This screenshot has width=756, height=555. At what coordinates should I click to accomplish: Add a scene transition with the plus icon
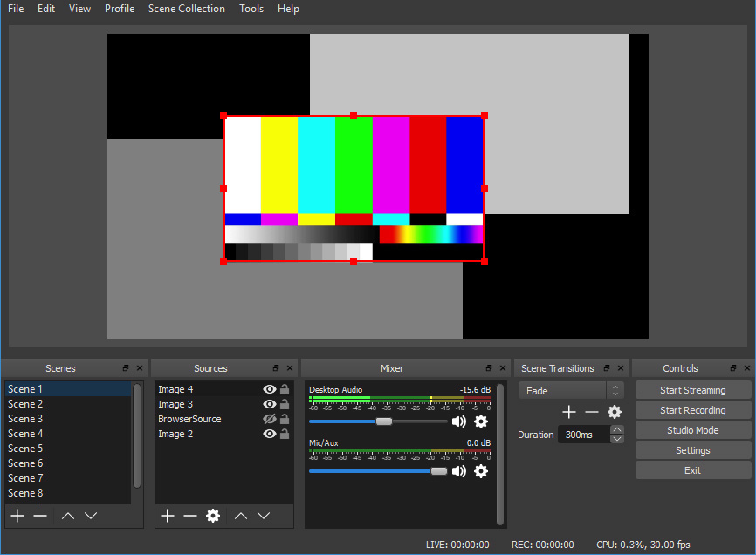[x=569, y=412]
